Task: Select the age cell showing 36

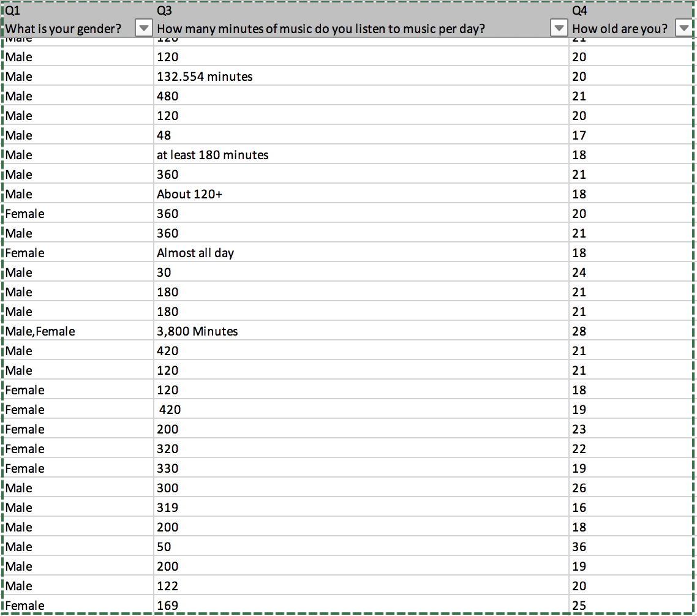Action: click(631, 547)
